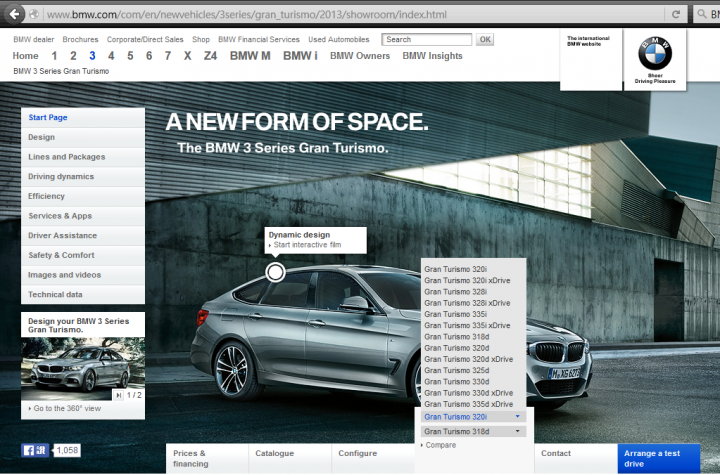Open the Design sidebar section
This screenshot has height=475, width=720.
pos(83,137)
